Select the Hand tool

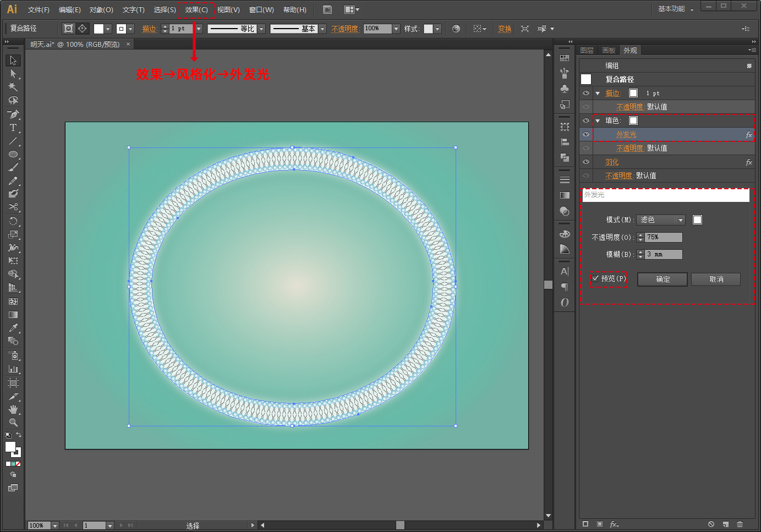(13, 409)
